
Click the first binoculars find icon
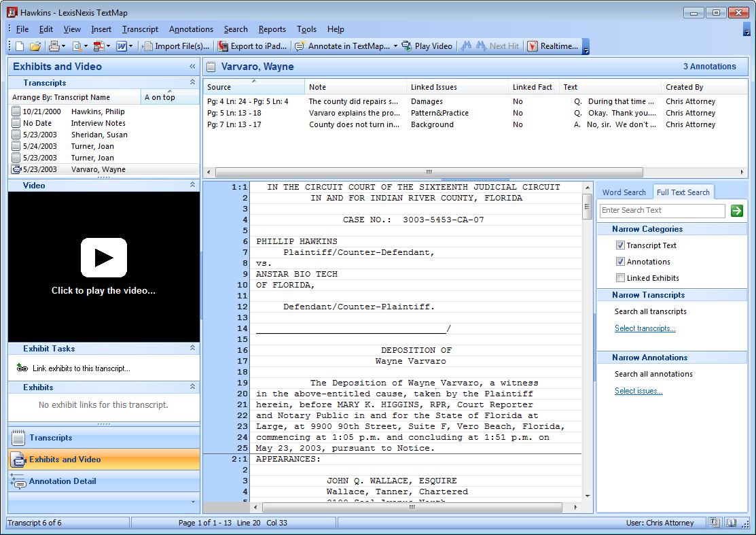(466, 46)
